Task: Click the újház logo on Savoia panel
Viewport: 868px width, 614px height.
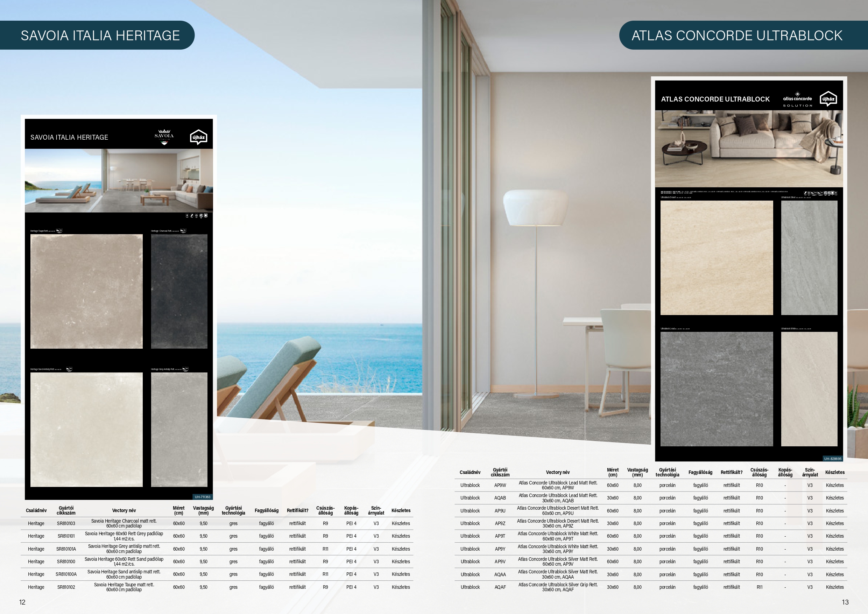Action: coord(198,138)
